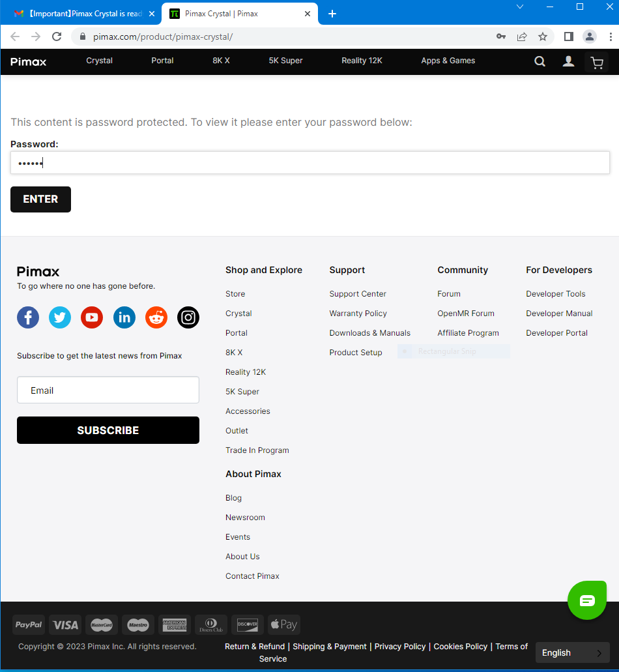The height and width of the screenshot is (672, 619).
Task: Open the user account icon in header
Action: point(568,61)
